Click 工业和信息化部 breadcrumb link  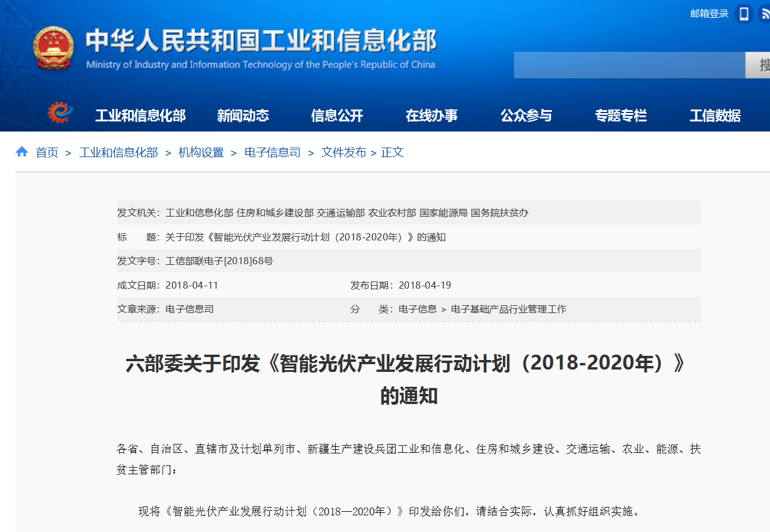[x=118, y=152]
